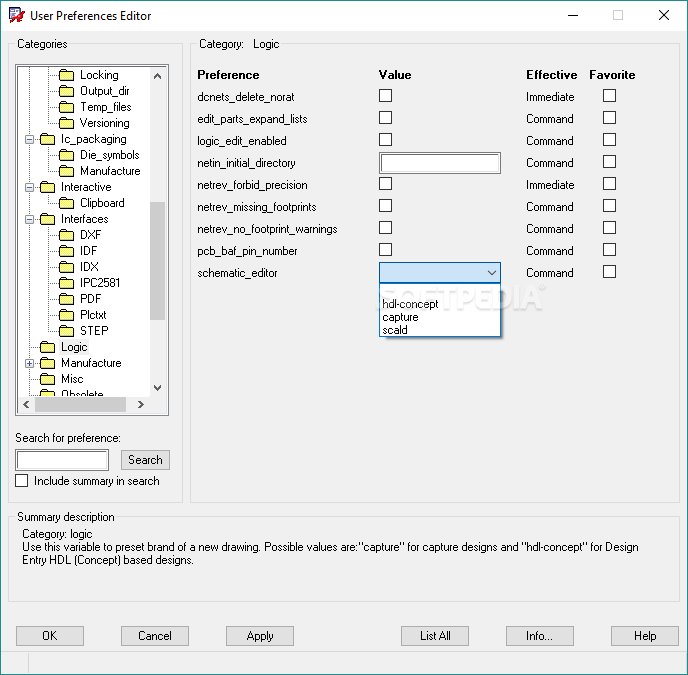Expand the Manufacture tree node

30,363
